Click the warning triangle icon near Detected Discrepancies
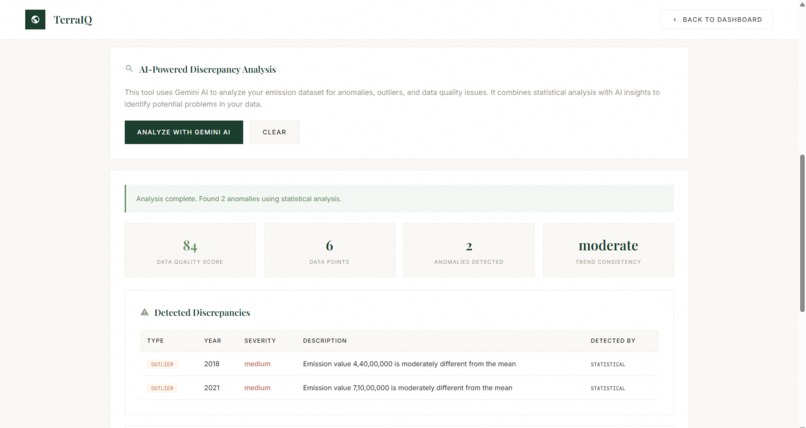 144,312
